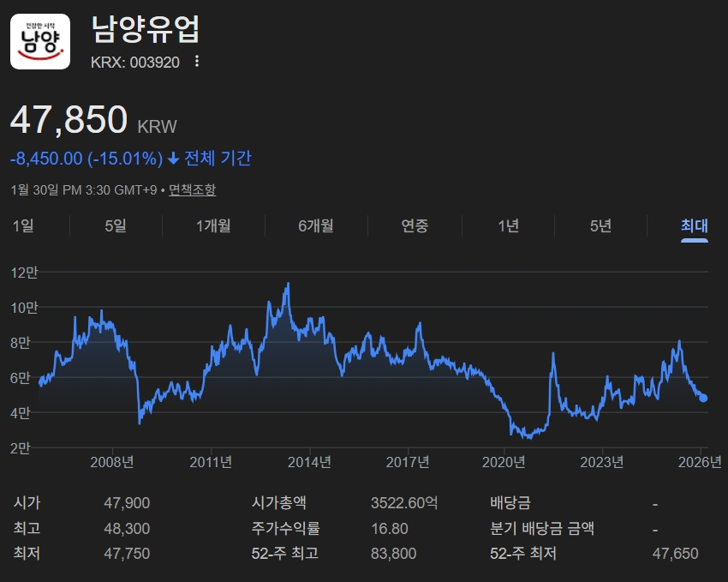Click the 10만 y-axis label
The width and height of the screenshot is (728, 582).
(24, 308)
